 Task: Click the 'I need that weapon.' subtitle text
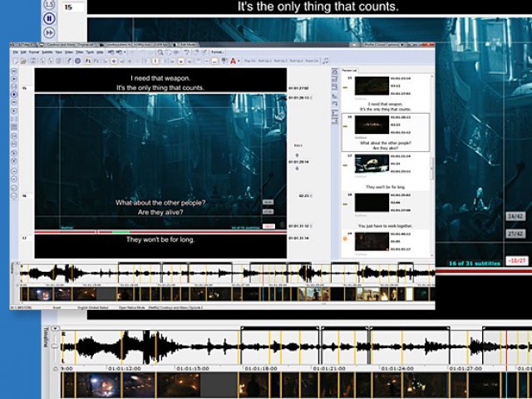pyautogui.click(x=160, y=79)
